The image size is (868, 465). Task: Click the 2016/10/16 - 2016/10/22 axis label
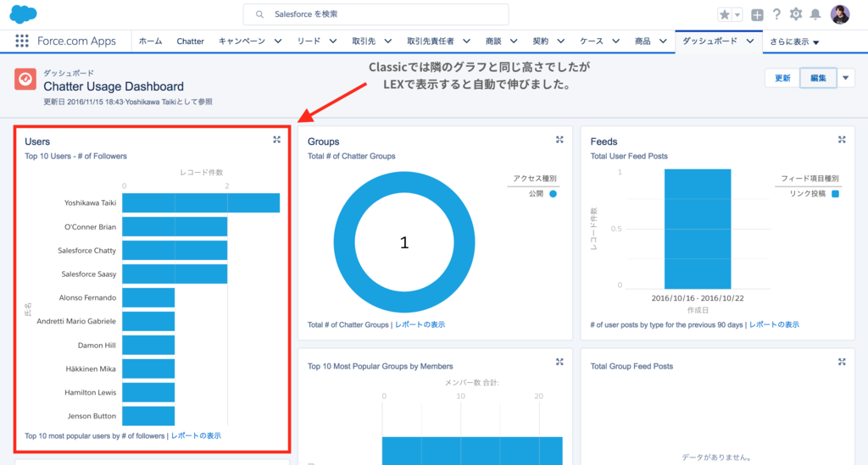pos(698,298)
